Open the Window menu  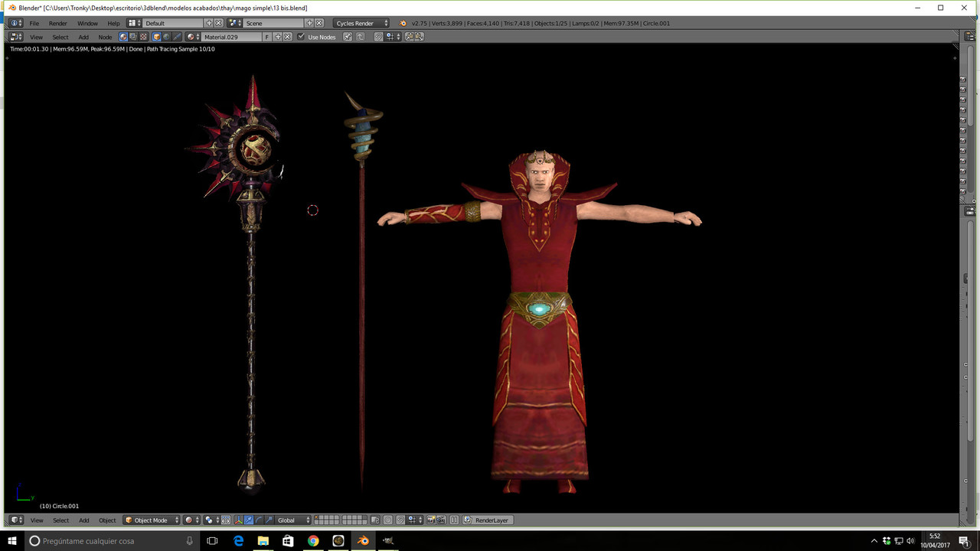coord(87,23)
